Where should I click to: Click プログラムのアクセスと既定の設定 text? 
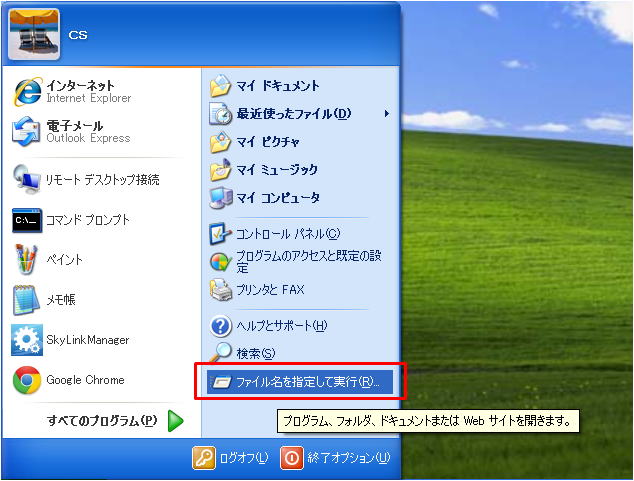[309, 262]
